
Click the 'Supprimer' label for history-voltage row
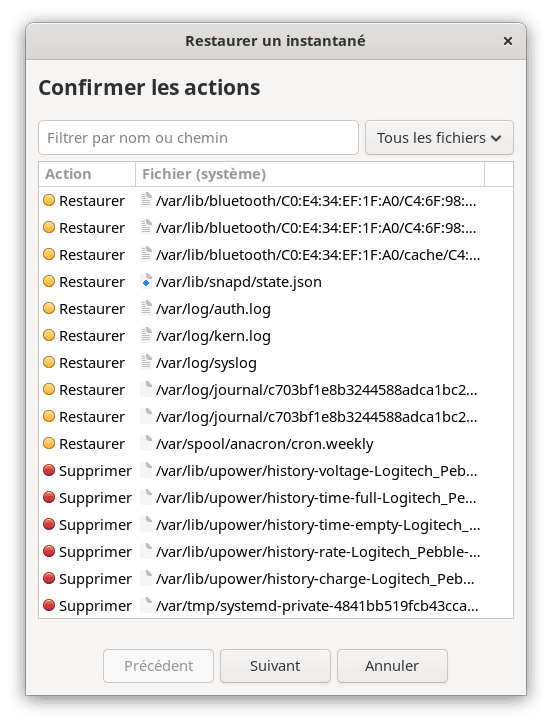[x=96, y=471]
